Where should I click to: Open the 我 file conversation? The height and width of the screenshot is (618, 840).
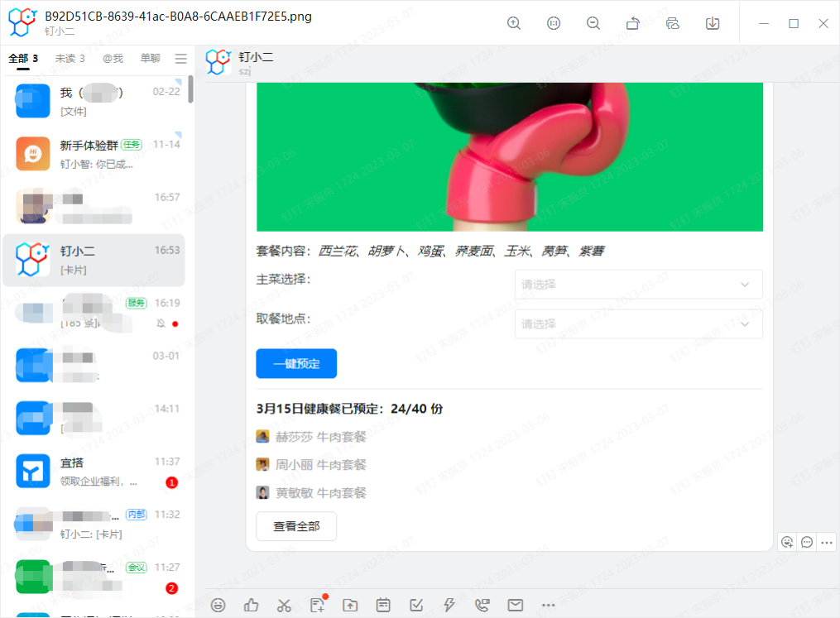click(94, 101)
